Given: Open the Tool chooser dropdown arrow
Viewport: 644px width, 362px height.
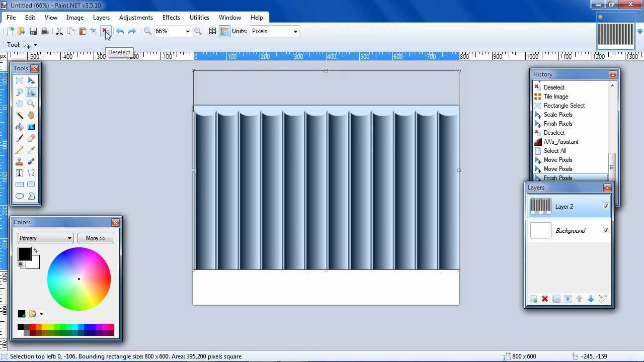Looking at the screenshot, I should click(35, 45).
